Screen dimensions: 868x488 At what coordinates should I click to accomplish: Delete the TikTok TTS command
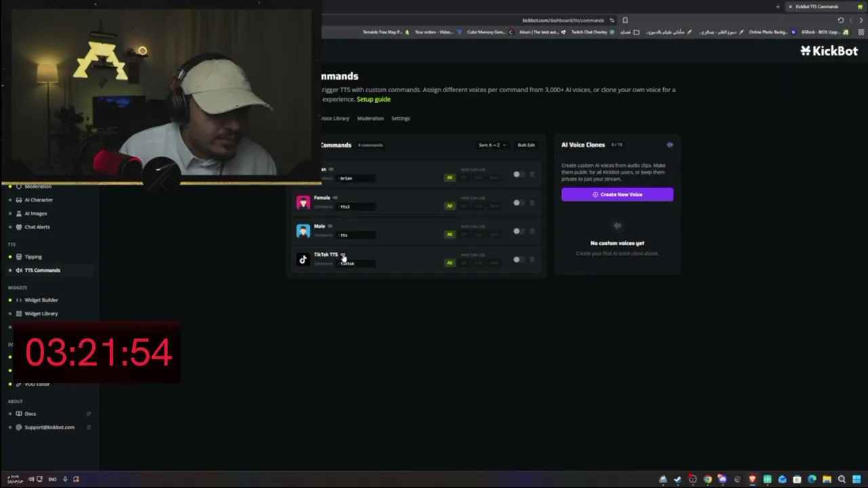click(532, 260)
